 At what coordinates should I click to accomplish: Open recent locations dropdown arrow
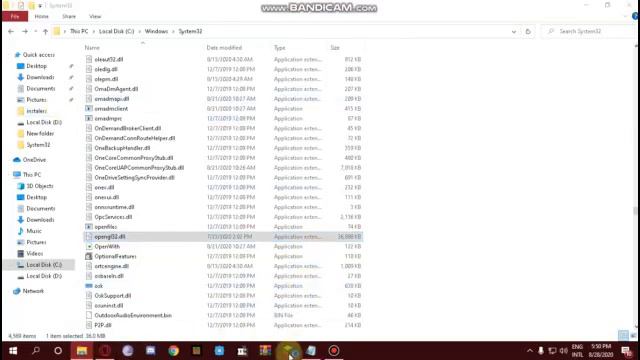(x=36, y=31)
